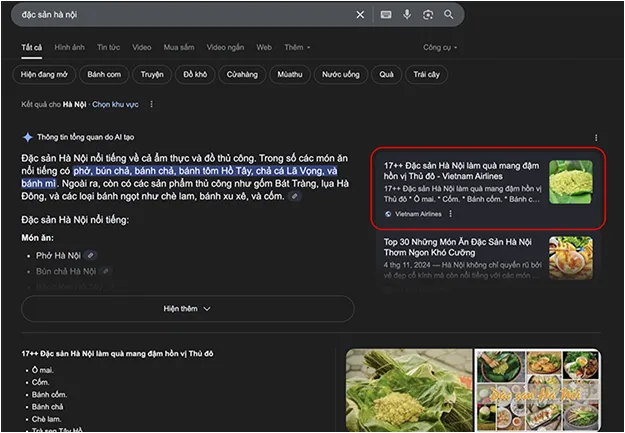
Task: Click the Bánh chả list item
Action: point(47,407)
